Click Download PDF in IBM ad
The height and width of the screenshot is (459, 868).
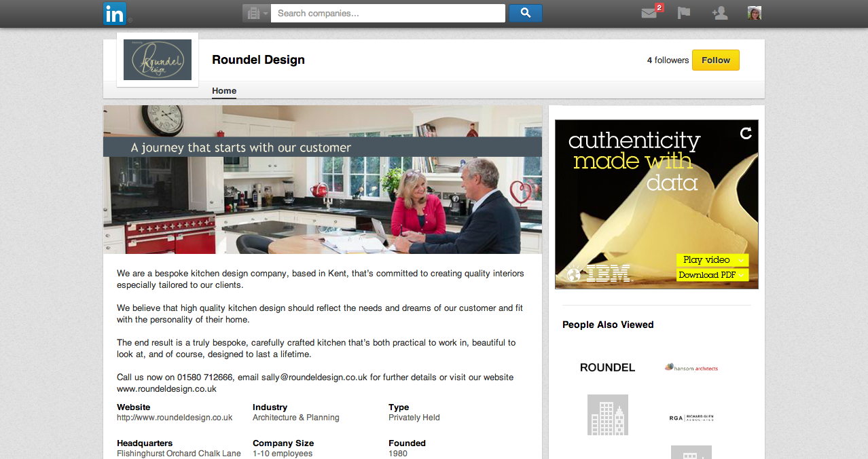pyautogui.click(x=712, y=275)
